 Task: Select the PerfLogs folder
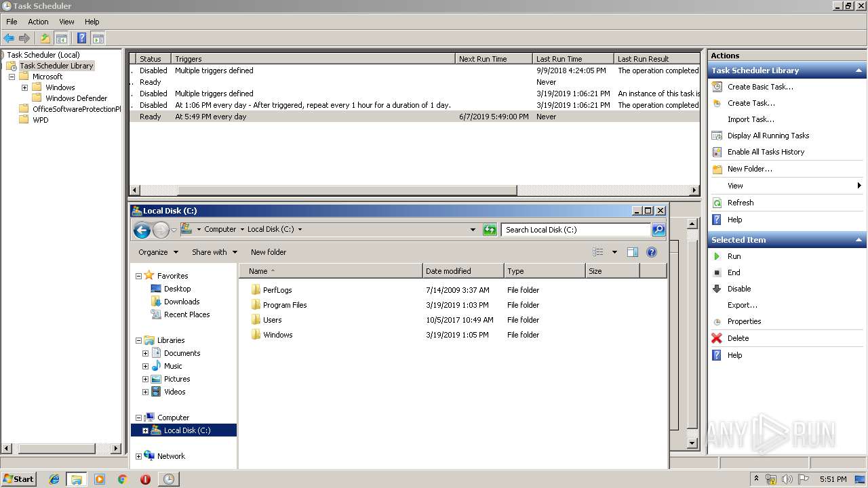(x=277, y=290)
